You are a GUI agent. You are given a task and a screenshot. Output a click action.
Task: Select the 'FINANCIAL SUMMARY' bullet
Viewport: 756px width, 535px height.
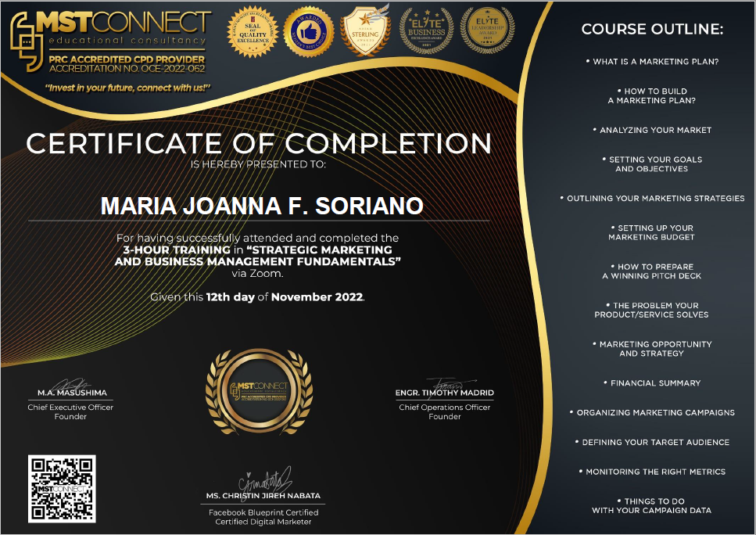pos(654,382)
